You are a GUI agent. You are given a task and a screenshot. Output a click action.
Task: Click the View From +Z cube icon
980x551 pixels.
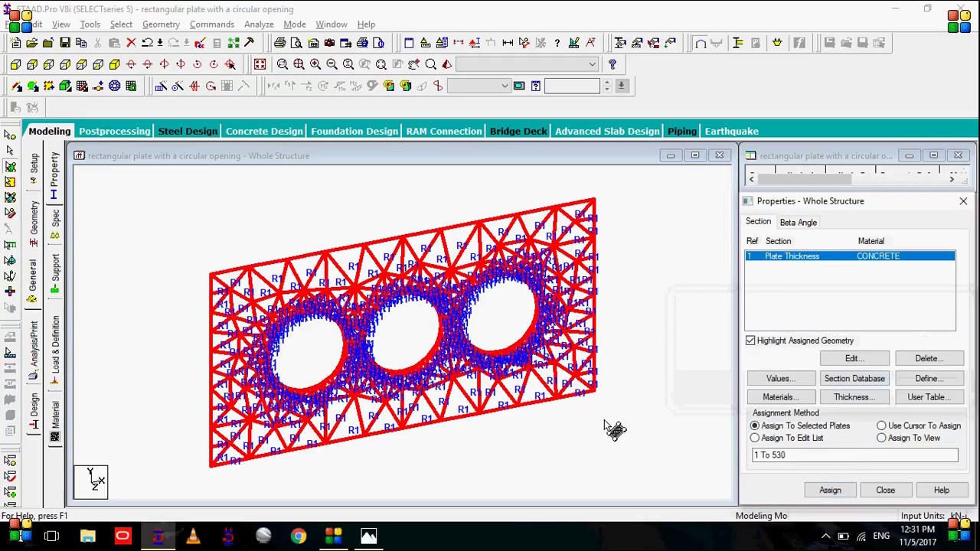click(15, 64)
